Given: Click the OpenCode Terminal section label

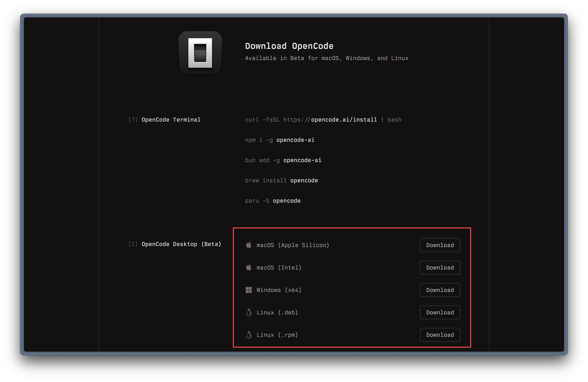Looking at the screenshot, I should 171,120.
